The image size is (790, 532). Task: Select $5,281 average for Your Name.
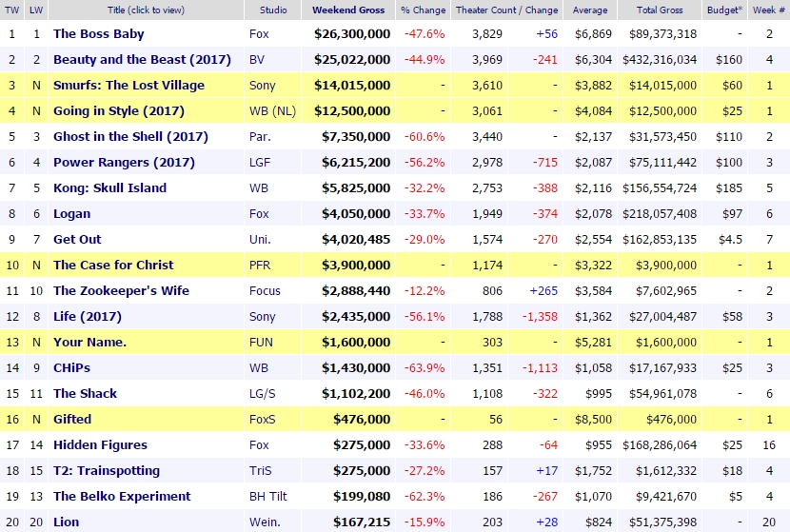click(x=593, y=342)
